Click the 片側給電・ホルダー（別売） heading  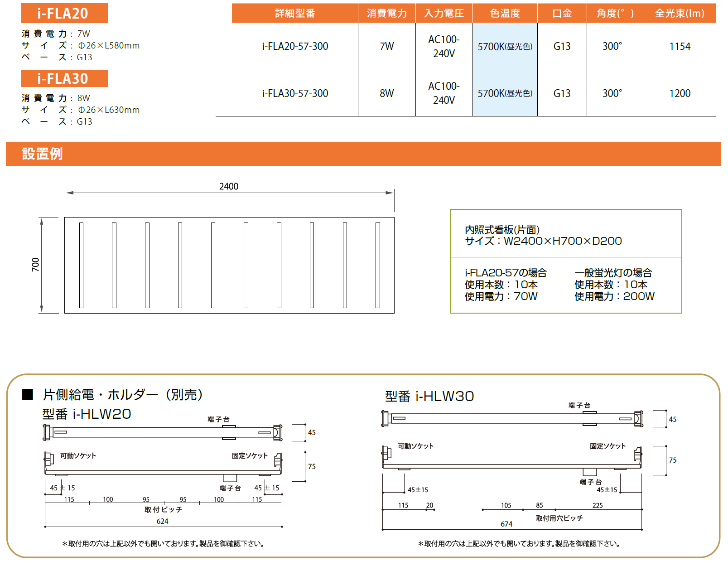[x=123, y=395]
